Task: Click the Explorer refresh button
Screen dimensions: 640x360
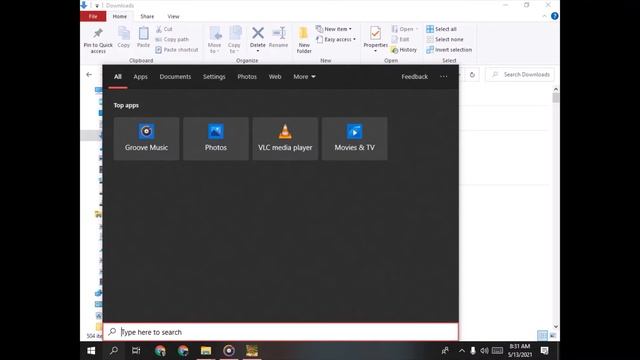Action: click(x=472, y=75)
